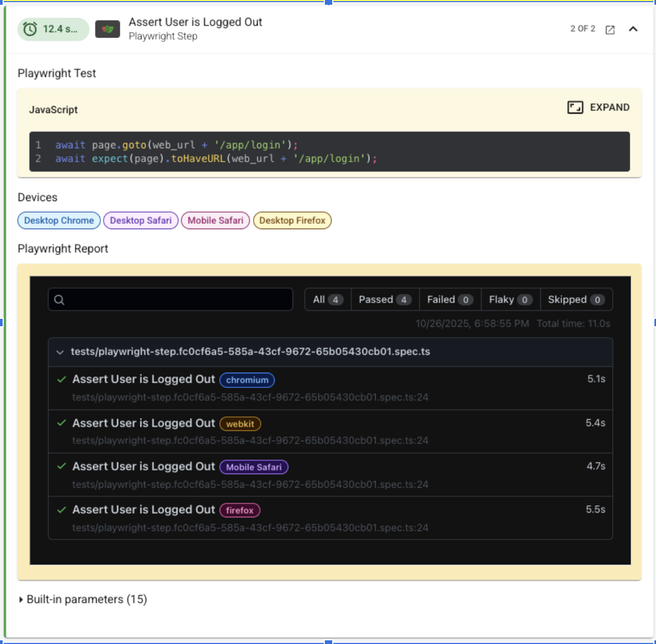Image resolution: width=656 pixels, height=644 pixels.
Task: Click the 5.5s duration on firefox row
Action: click(595, 509)
